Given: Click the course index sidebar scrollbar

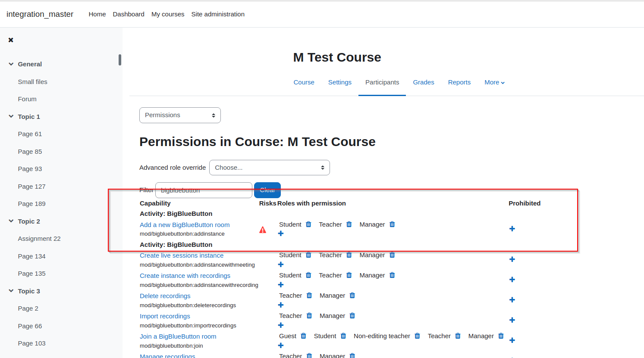Looking at the screenshot, I should (120, 60).
